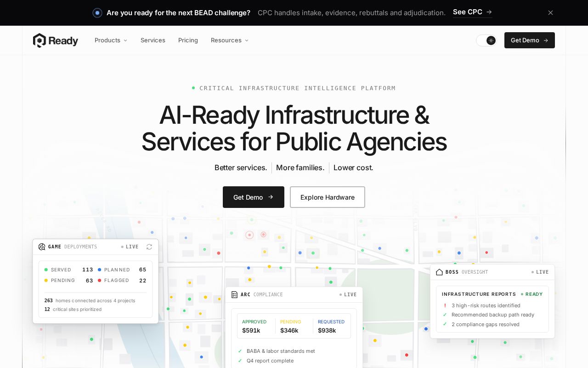Click Get Demo in the navigation bar
The height and width of the screenshot is (368, 588).
530,40
